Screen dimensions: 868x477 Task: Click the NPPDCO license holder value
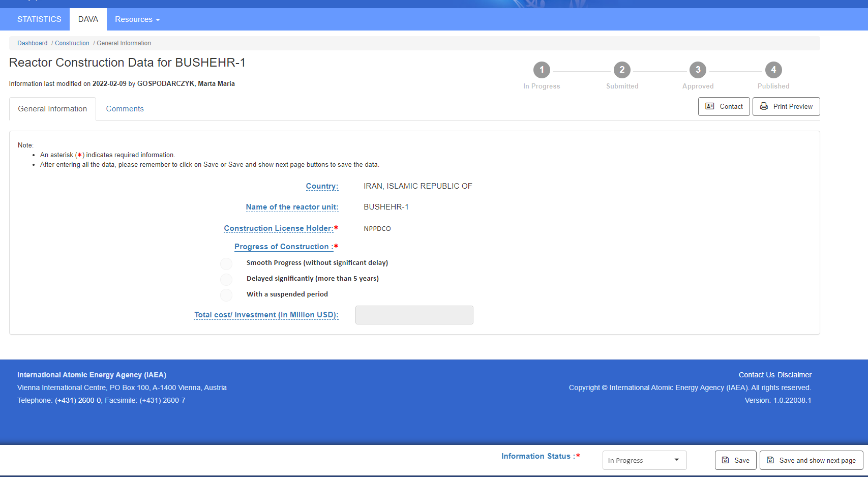tap(377, 229)
